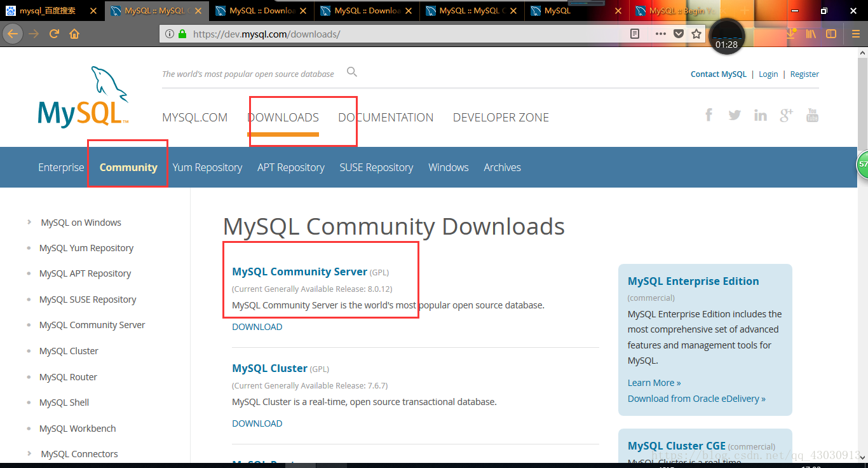Open MySQL Twitter icon
Image resolution: width=868 pixels, height=468 pixels.
(x=735, y=115)
